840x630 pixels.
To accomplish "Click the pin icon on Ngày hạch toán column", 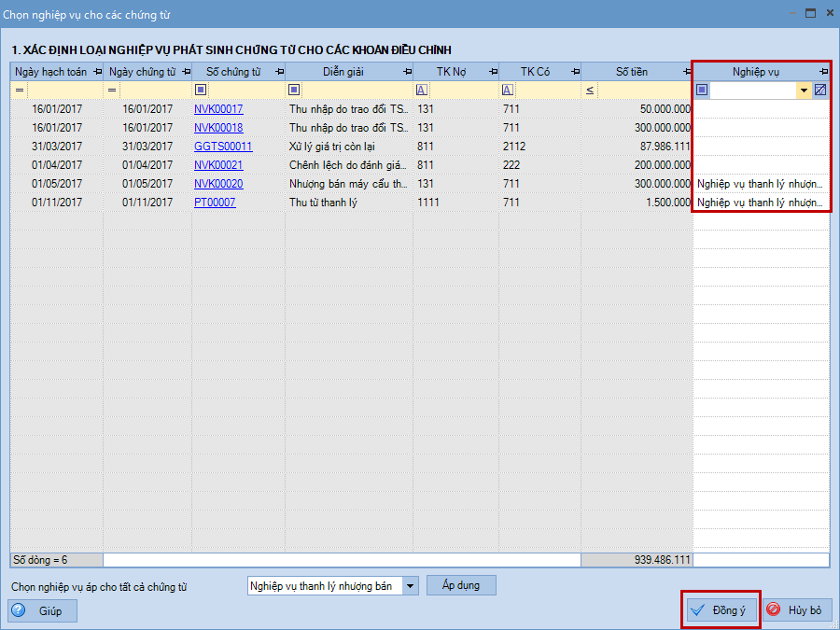I will tap(97, 72).
